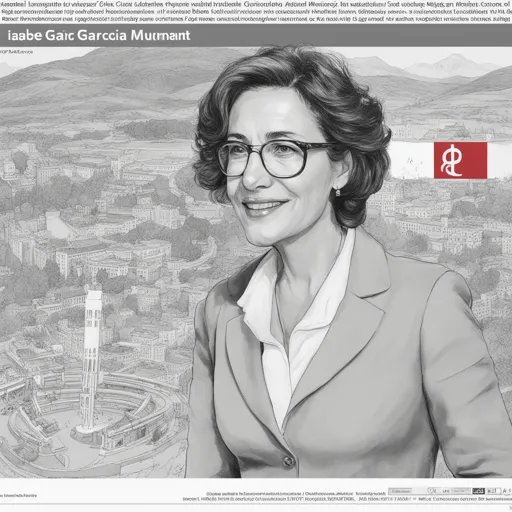Click the dark highlighted box in bottom toolbar
The width and height of the screenshot is (512, 512).
tap(478, 491)
